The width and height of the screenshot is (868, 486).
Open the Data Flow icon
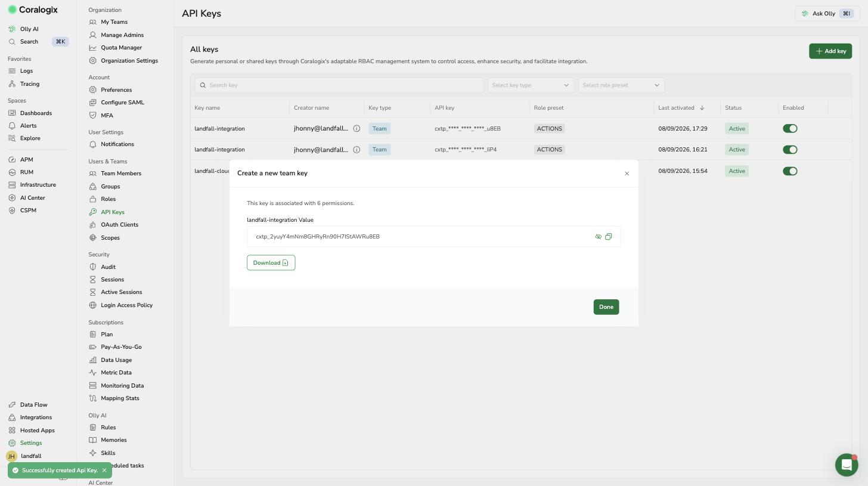coord(12,405)
